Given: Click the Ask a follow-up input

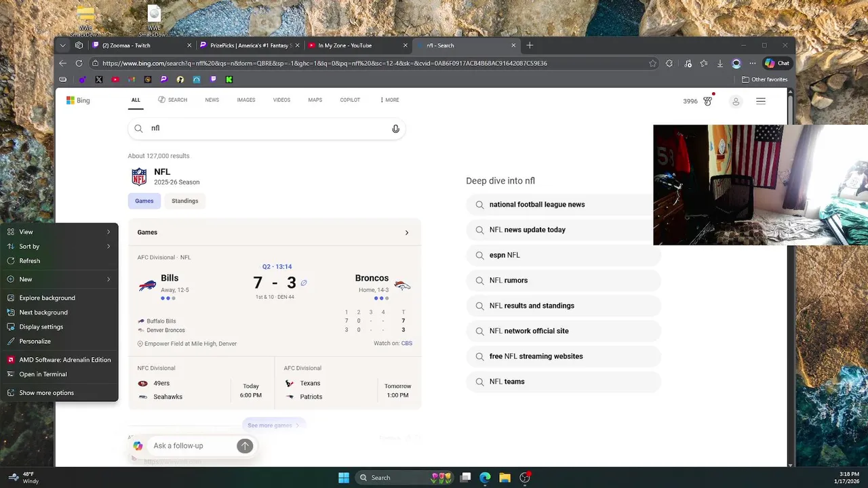Looking at the screenshot, I should point(193,446).
